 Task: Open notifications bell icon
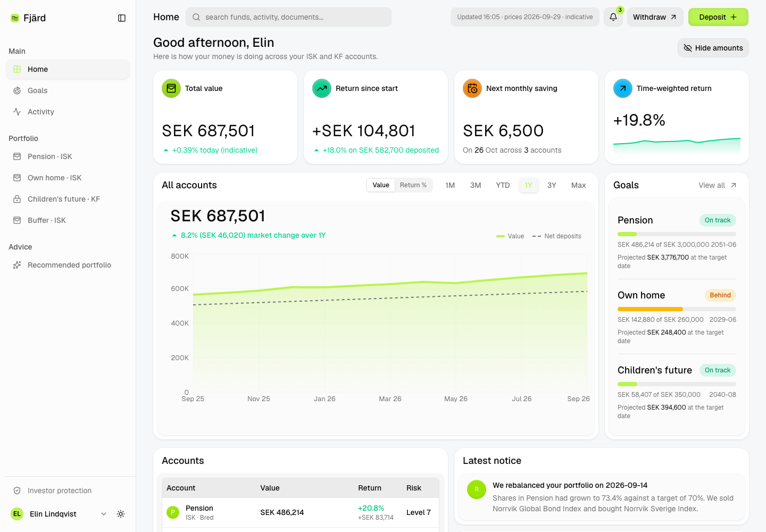[613, 17]
